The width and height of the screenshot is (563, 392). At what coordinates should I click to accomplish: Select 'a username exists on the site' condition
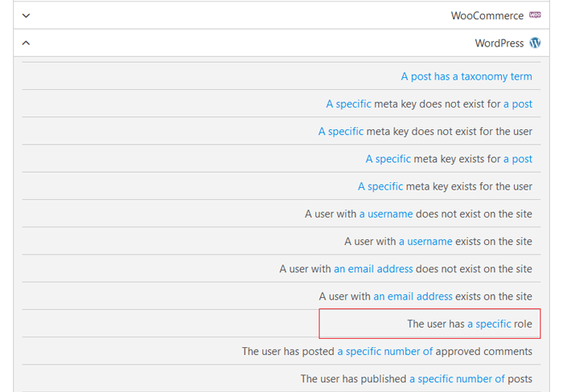[x=438, y=241]
